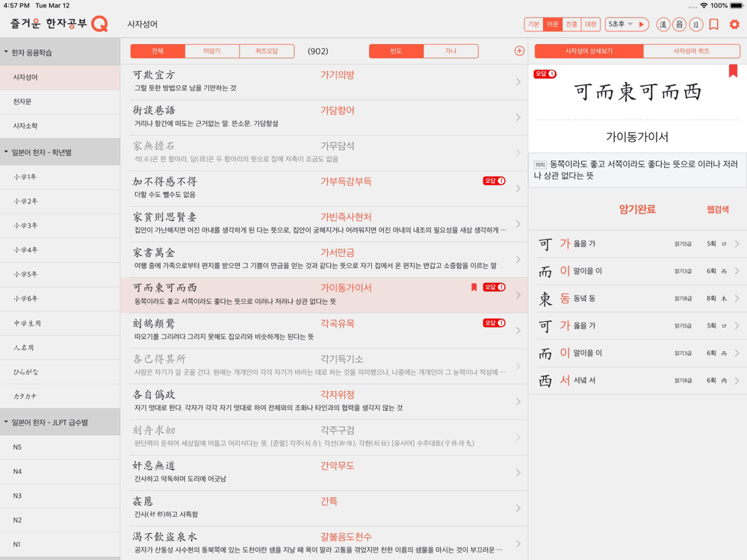Open the 사자성어 퀴즈 tab
747x560 pixels.
(691, 51)
